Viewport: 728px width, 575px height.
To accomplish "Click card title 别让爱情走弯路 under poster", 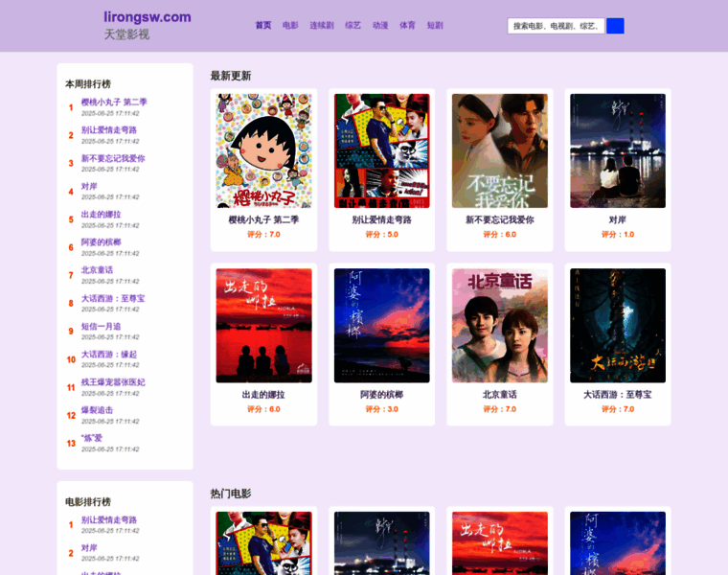I will click(x=381, y=219).
